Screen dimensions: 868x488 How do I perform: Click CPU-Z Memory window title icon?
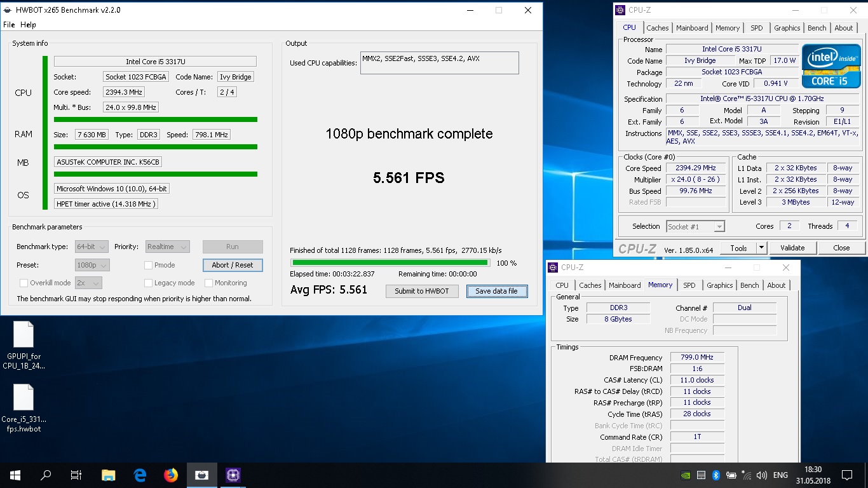coord(553,268)
